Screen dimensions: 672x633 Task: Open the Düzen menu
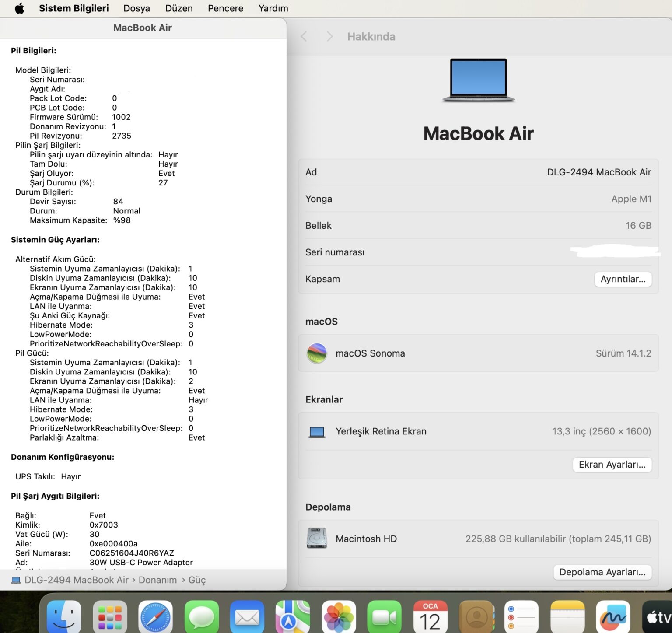pyautogui.click(x=179, y=8)
